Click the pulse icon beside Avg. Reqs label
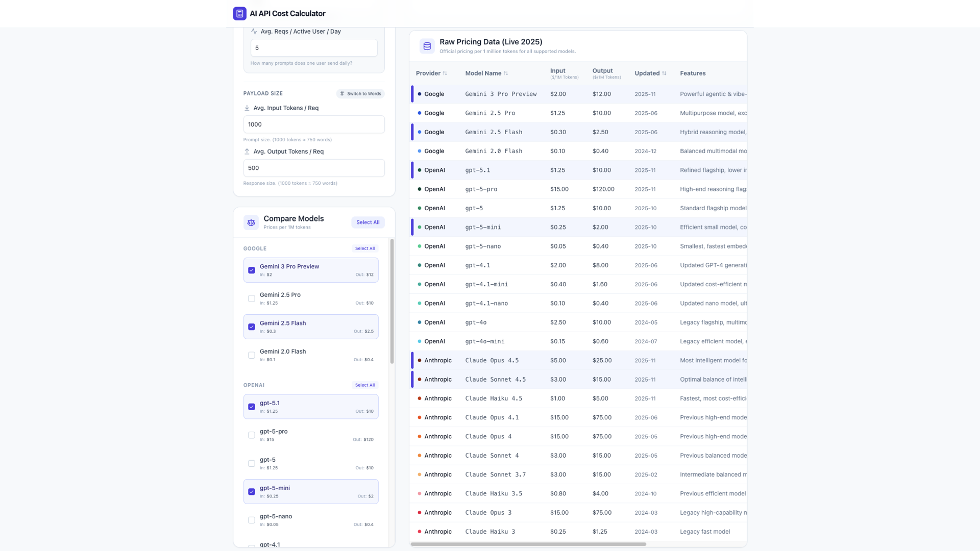 253,31
